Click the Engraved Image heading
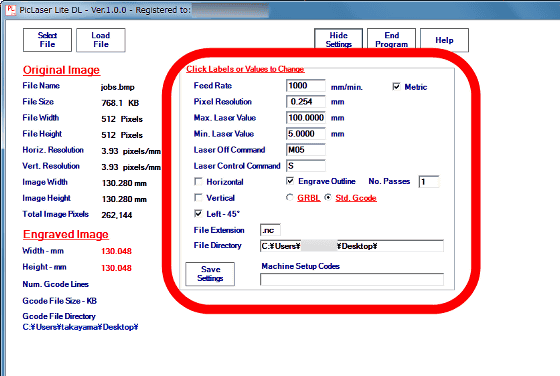The height and width of the screenshot is (376, 560). [x=65, y=234]
